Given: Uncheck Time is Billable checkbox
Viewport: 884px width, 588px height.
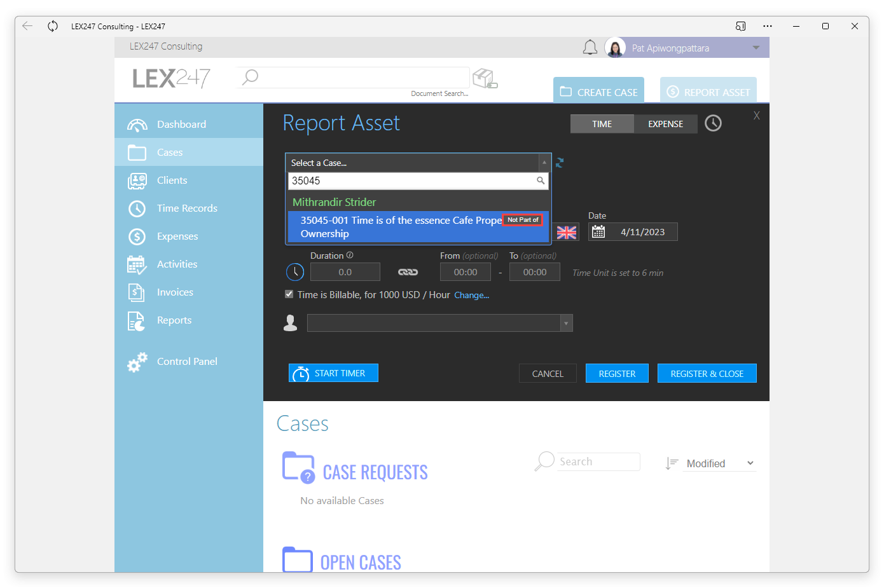Looking at the screenshot, I should (289, 294).
